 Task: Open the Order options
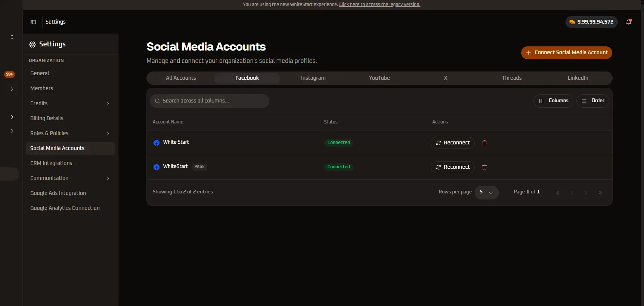click(x=592, y=101)
